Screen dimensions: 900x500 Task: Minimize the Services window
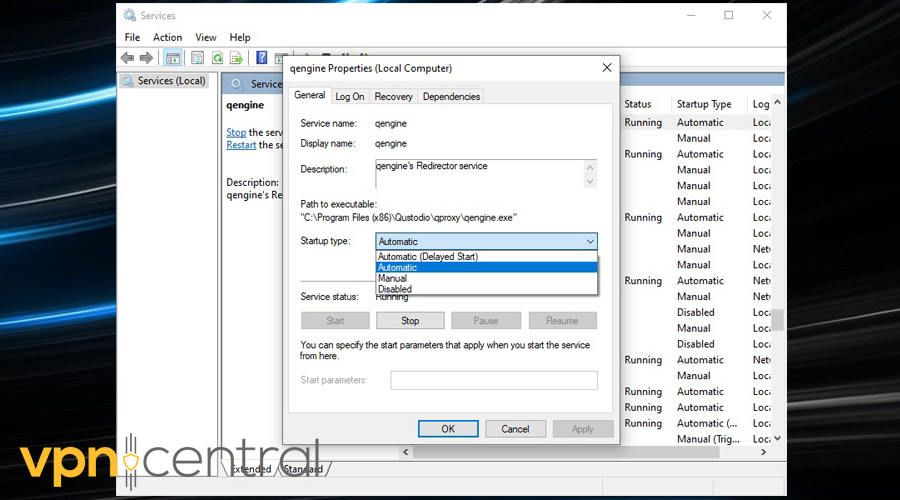[x=691, y=15]
